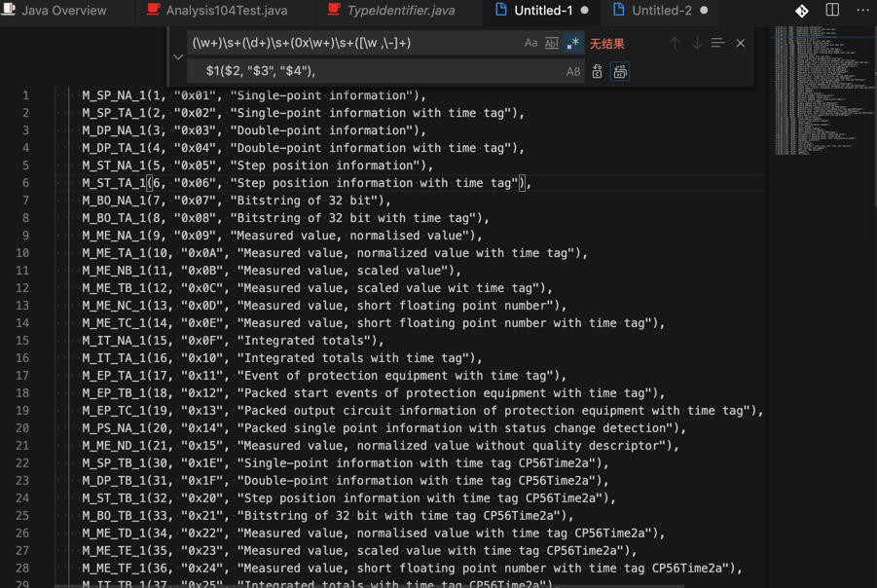Click the 无结果 no results label

[606, 44]
